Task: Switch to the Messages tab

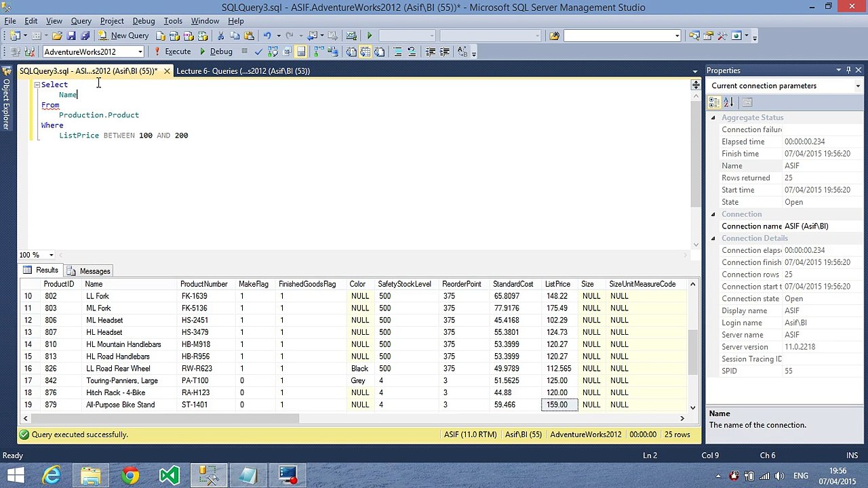Action: pyautogui.click(x=89, y=271)
